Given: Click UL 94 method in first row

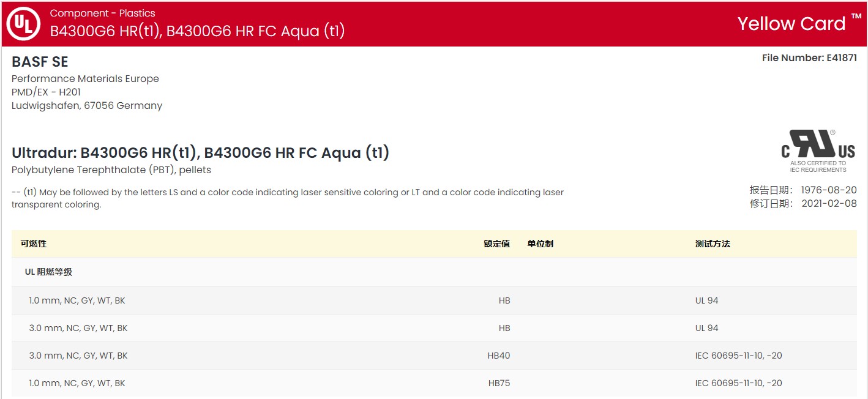Looking at the screenshot, I should click(707, 300).
